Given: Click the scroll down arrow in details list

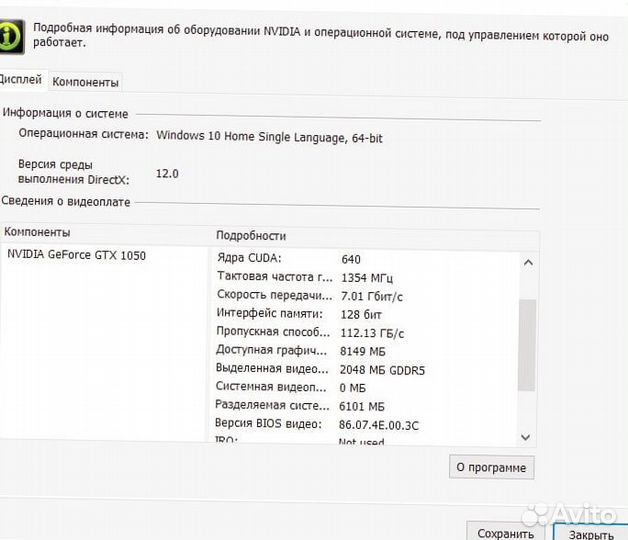Looking at the screenshot, I should 526,437.
